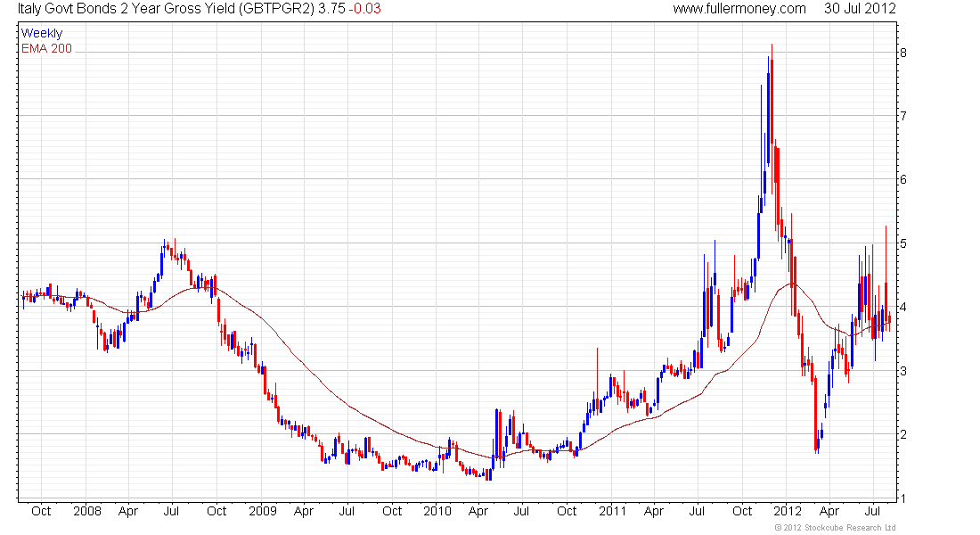Click the red change value '-0.03'
This screenshot has height=535, width=980.
click(x=365, y=9)
